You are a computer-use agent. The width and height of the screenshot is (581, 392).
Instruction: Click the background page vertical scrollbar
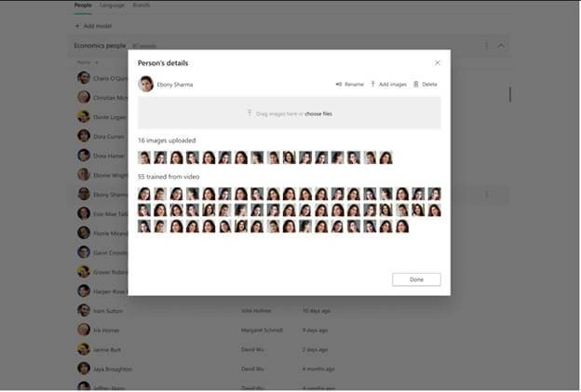click(x=510, y=94)
